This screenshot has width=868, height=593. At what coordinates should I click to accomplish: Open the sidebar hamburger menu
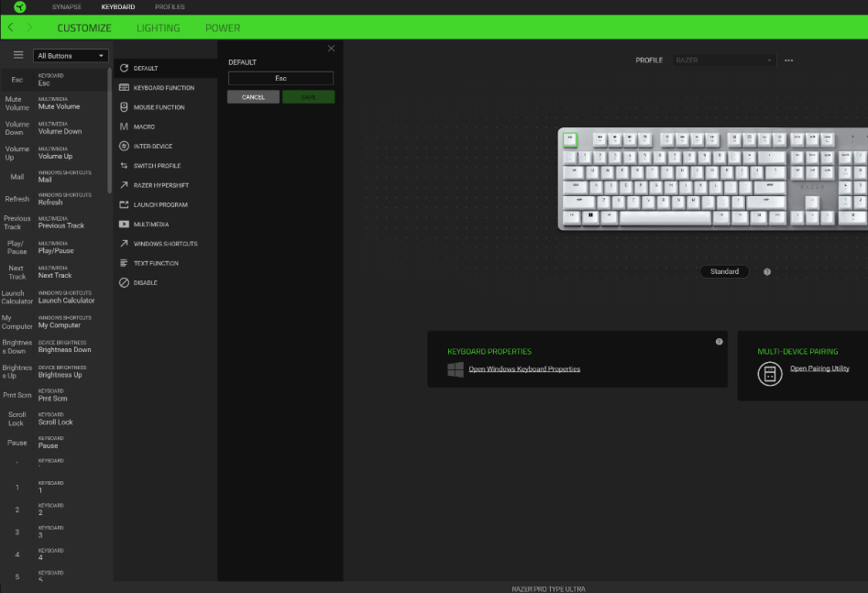tap(17, 53)
